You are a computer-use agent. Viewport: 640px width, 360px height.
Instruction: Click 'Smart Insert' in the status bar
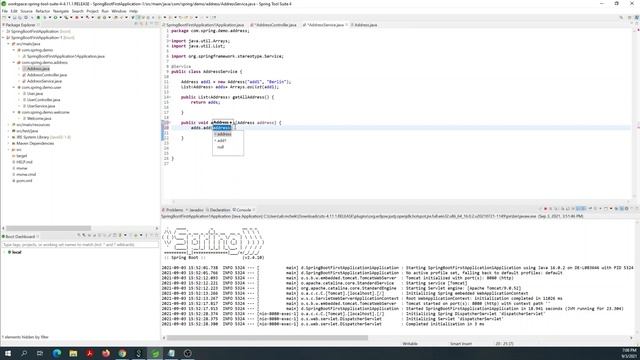pyautogui.click(x=461, y=344)
